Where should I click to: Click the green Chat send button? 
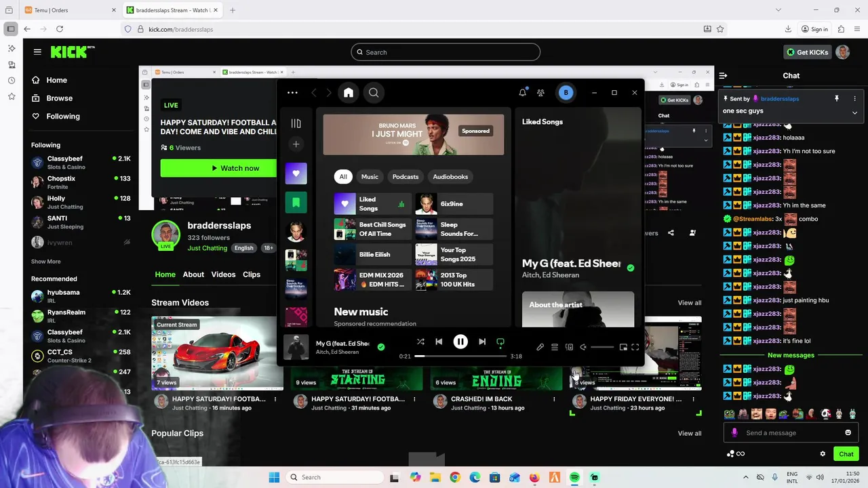pos(846,454)
